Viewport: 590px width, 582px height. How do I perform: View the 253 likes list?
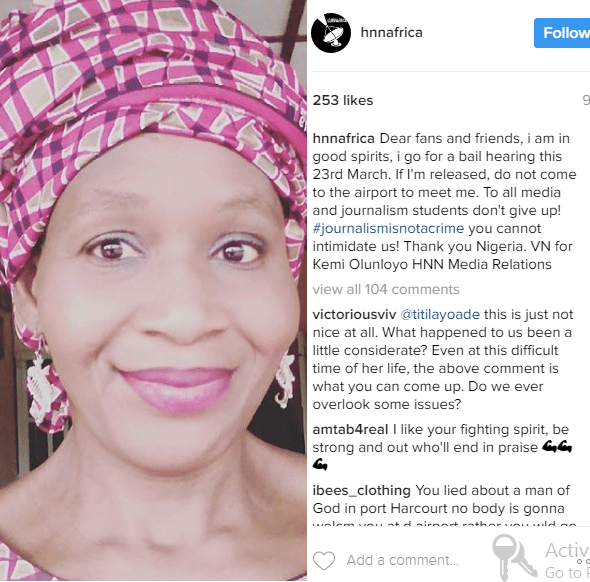click(x=343, y=100)
